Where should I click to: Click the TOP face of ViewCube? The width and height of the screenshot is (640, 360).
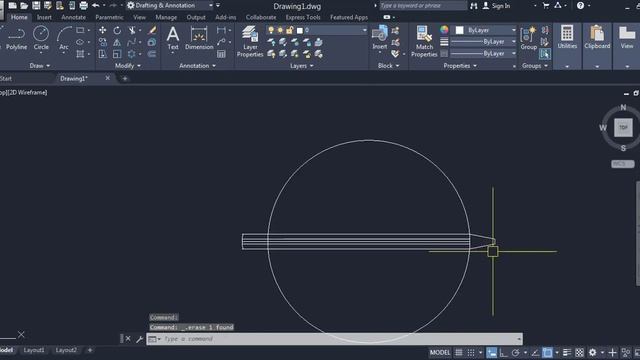tap(623, 127)
